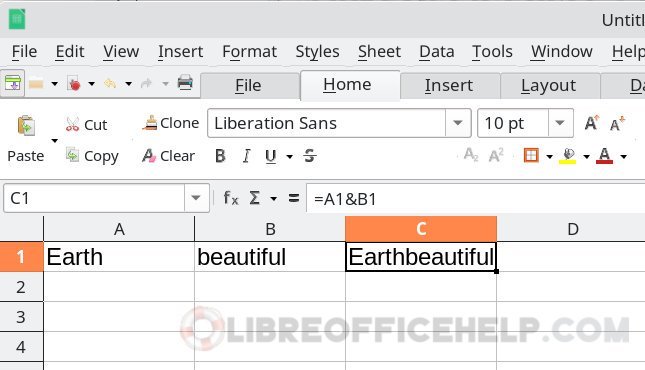
Task: Apply yellow background color to the cell
Action: click(568, 156)
